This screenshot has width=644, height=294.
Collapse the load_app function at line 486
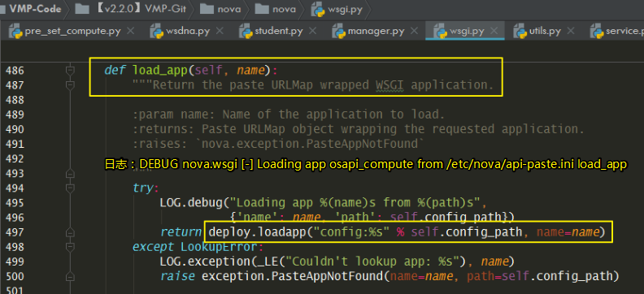click(x=70, y=71)
